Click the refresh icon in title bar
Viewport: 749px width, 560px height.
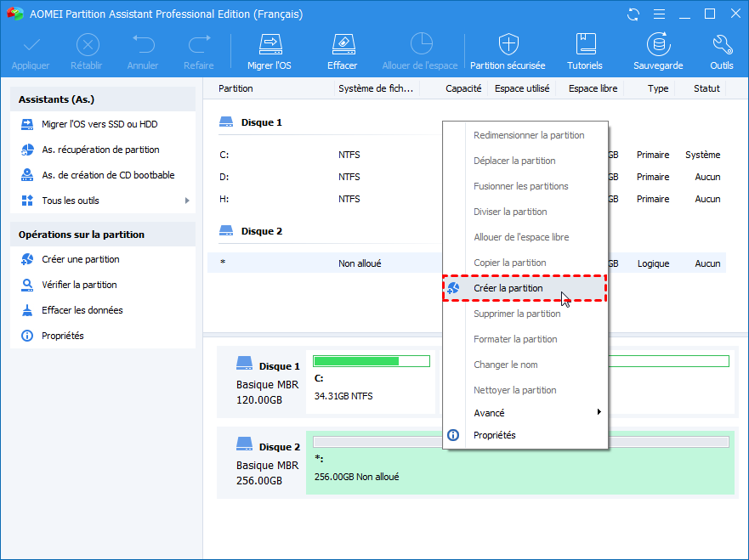pyautogui.click(x=633, y=14)
